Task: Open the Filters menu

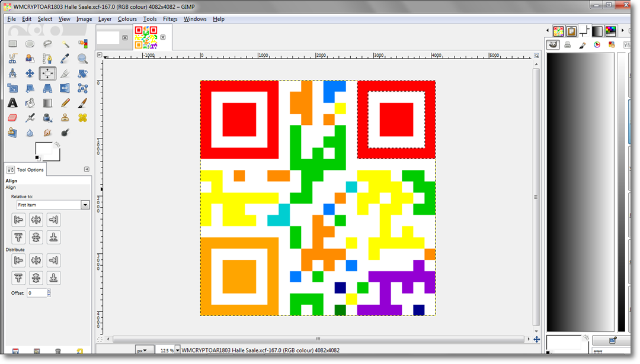Action: click(x=170, y=19)
